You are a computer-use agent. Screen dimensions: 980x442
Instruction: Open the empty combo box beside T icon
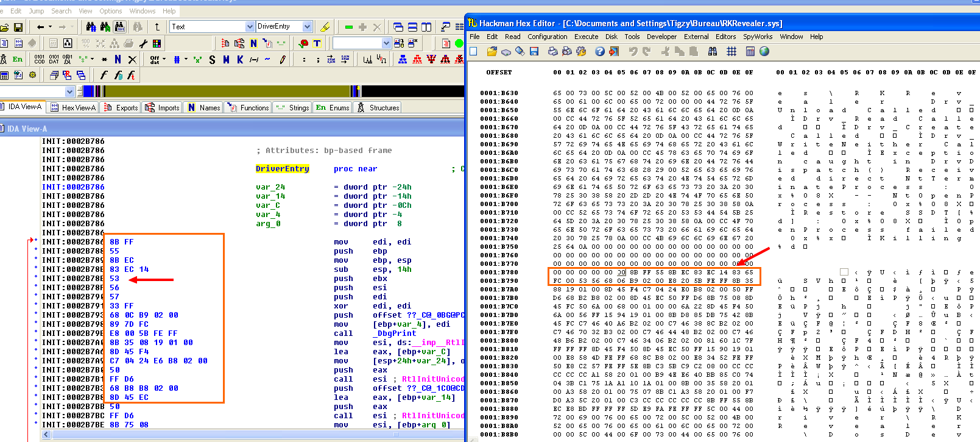pyautogui.click(x=386, y=43)
